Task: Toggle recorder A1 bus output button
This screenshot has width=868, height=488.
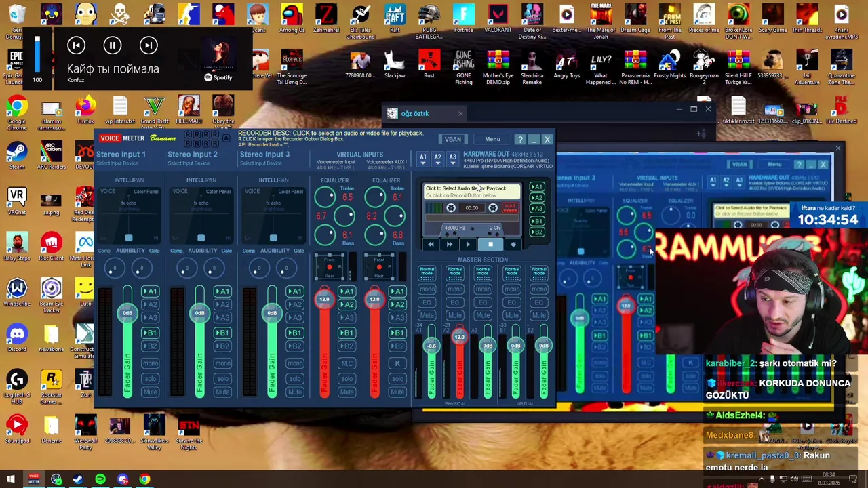Action: point(536,187)
